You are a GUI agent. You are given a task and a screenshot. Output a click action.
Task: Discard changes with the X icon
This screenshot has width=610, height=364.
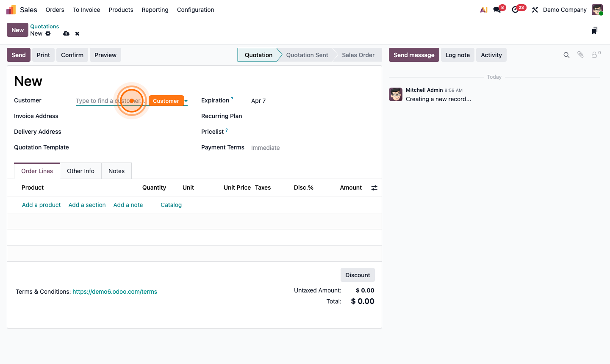[x=77, y=33]
